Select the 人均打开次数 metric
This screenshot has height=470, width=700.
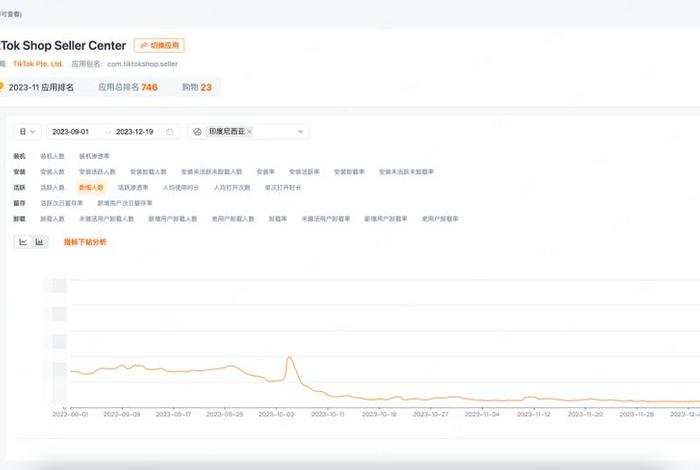[232, 187]
